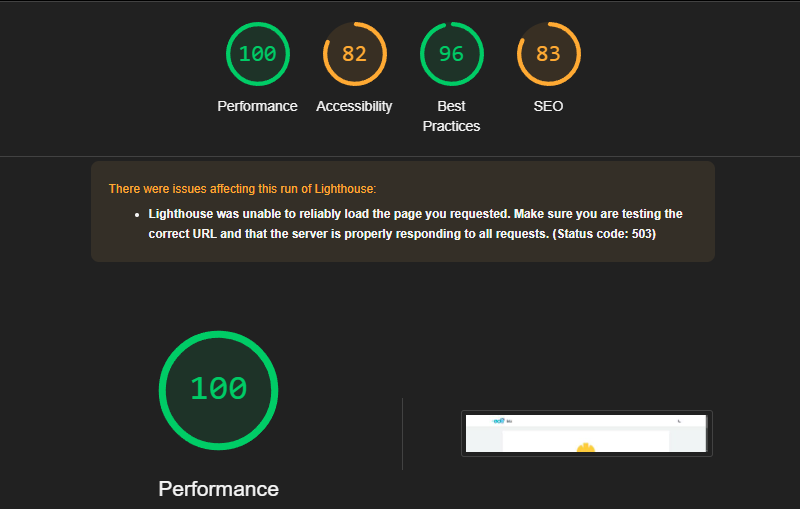Jump to the SEO gauge showing 83
Image resolution: width=800 pixels, height=509 pixels.
coord(548,54)
